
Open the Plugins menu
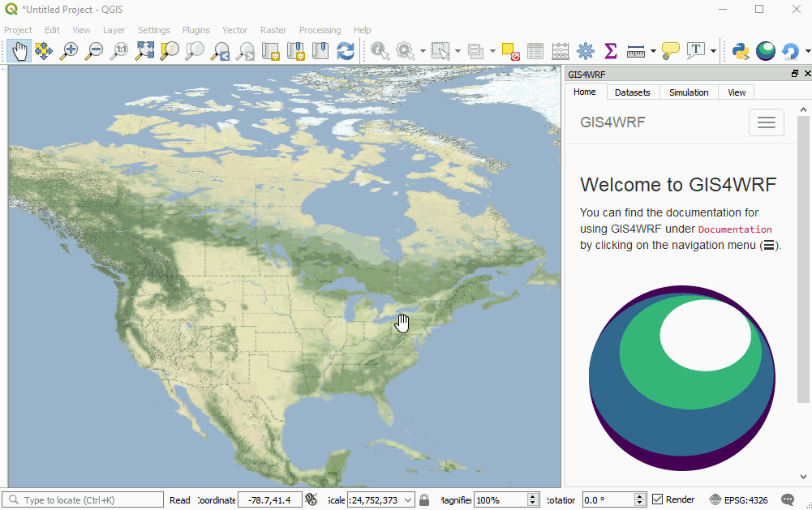pos(195,30)
